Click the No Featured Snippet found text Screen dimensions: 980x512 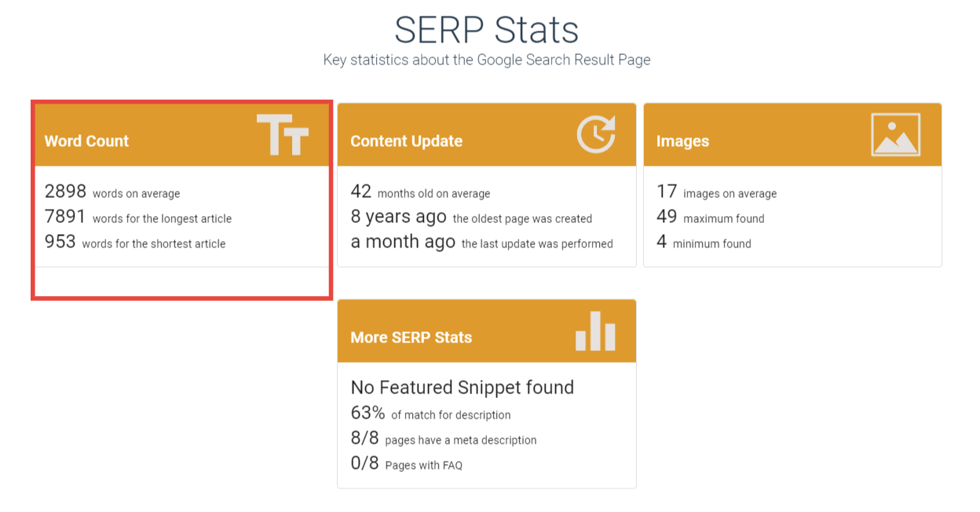(x=462, y=386)
